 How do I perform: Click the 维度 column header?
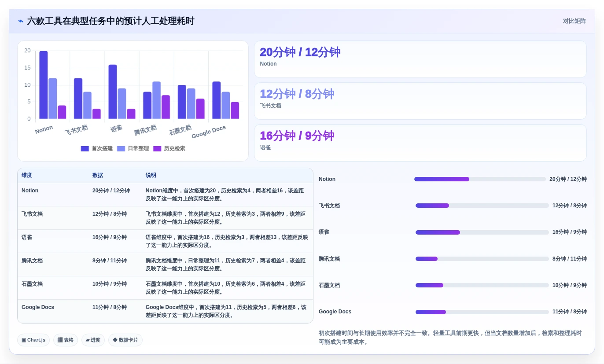[x=27, y=175]
